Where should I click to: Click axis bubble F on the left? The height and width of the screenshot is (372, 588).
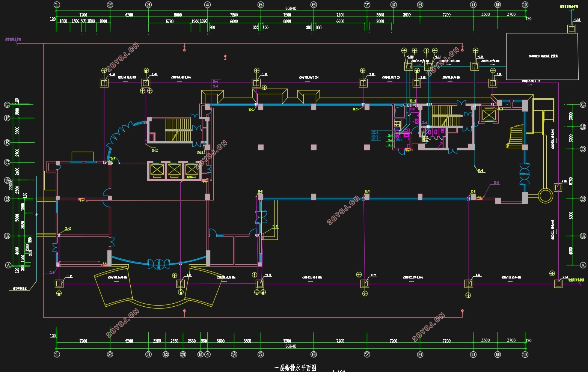point(7,118)
